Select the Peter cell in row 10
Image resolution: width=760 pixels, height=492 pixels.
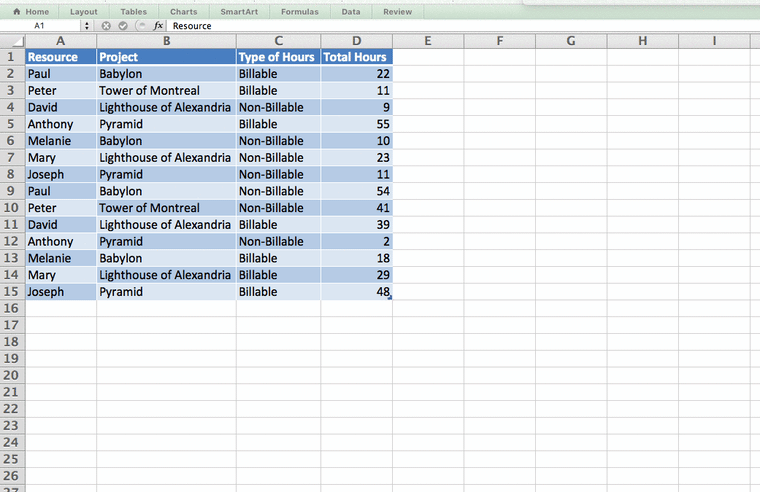coord(61,208)
